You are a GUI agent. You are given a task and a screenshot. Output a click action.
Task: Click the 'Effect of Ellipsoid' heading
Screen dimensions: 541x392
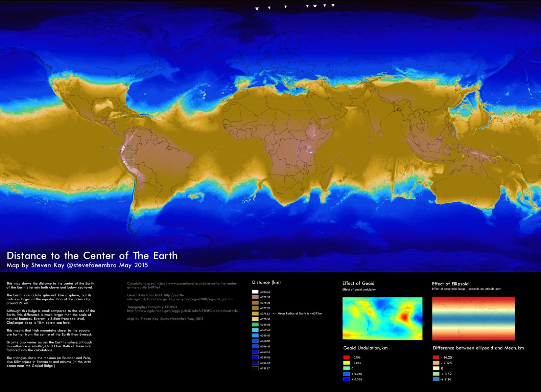[x=450, y=284]
